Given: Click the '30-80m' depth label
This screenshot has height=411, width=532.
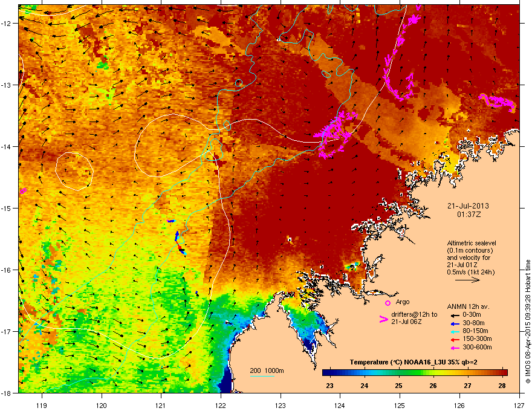Looking at the screenshot, I should (473, 323).
